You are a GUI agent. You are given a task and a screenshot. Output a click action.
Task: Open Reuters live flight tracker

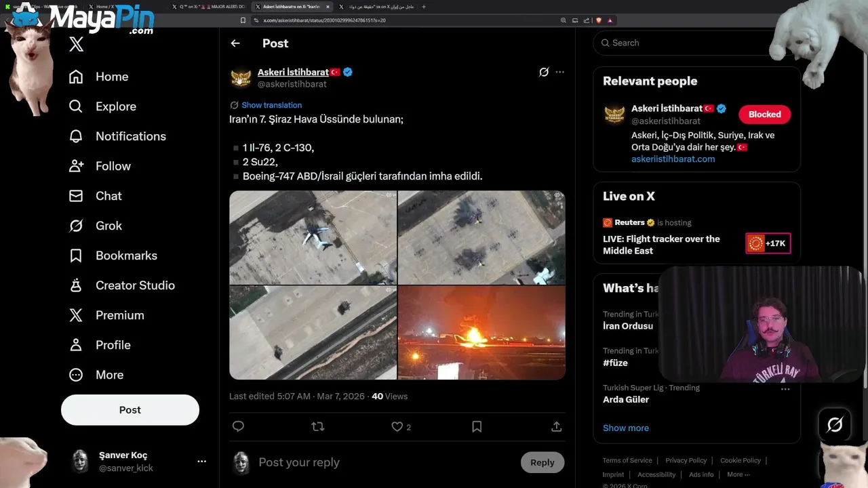661,245
